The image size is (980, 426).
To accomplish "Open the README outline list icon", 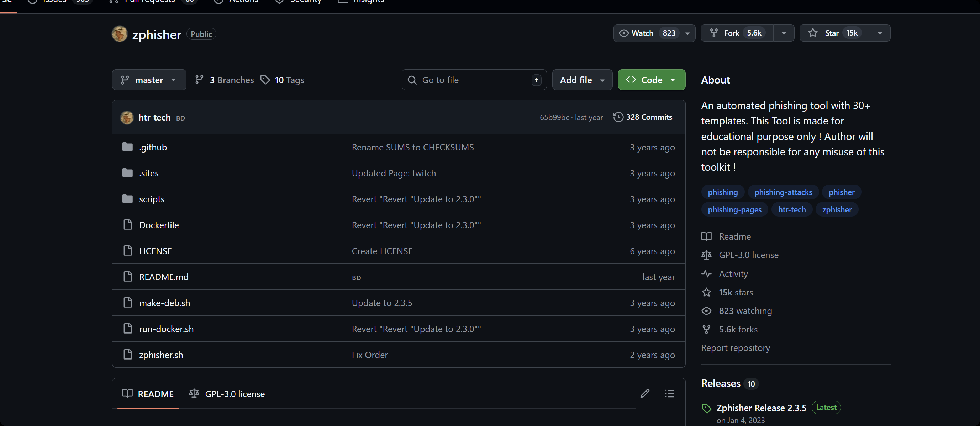I will coord(670,393).
